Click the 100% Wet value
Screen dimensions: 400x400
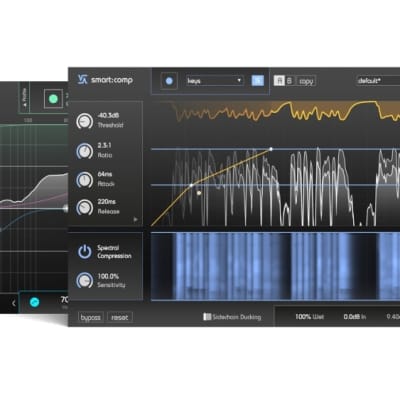click(309, 317)
